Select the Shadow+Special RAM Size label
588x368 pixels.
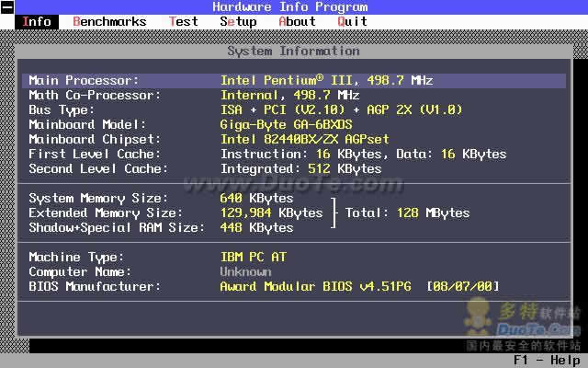(117, 227)
